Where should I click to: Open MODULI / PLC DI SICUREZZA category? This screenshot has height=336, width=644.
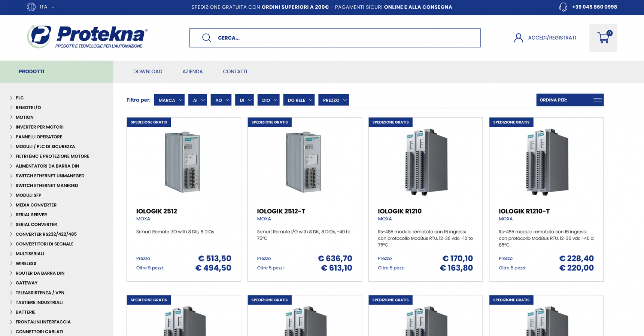click(45, 146)
